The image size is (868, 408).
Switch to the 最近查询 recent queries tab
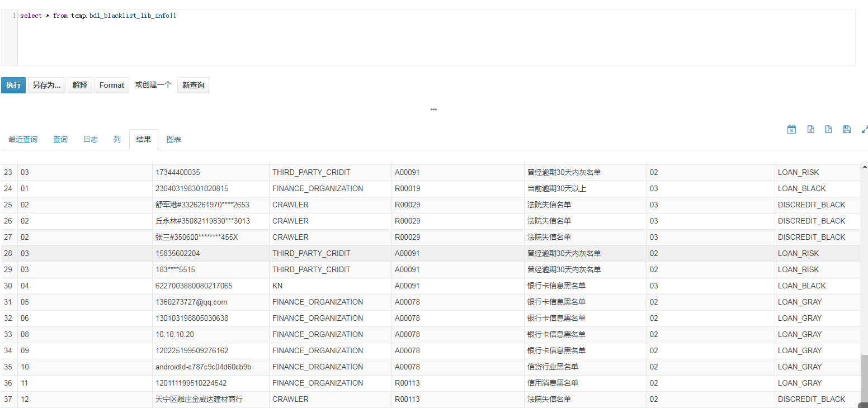pos(23,139)
